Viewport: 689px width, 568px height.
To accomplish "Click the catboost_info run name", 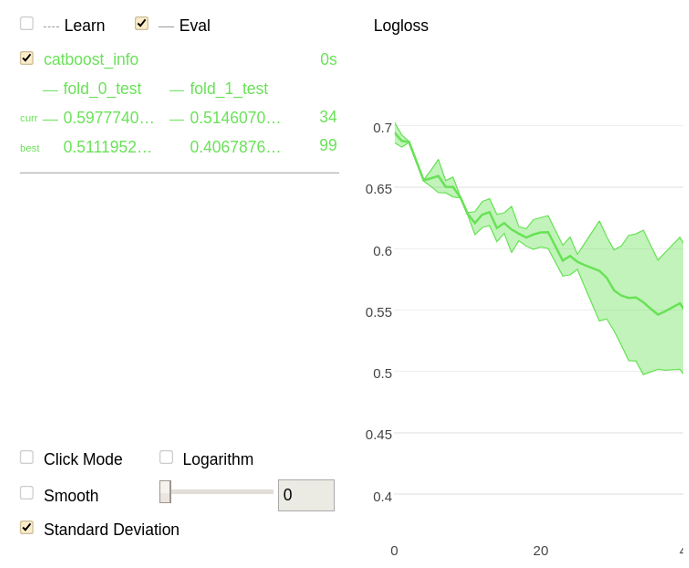I will pyautogui.click(x=91, y=60).
